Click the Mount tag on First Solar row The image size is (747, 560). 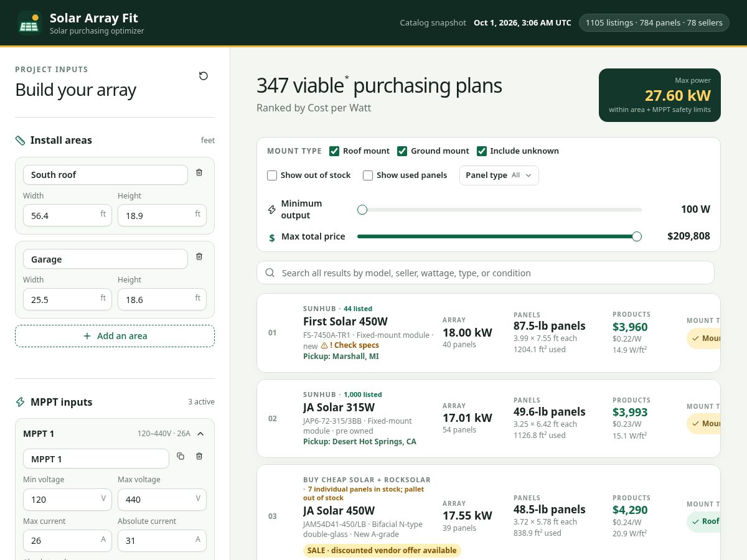[704, 338]
